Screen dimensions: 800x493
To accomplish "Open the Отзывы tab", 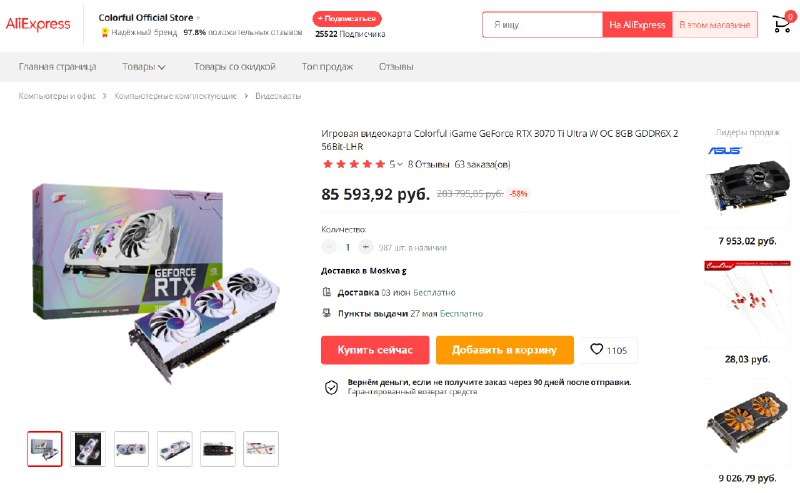I will click(x=396, y=67).
